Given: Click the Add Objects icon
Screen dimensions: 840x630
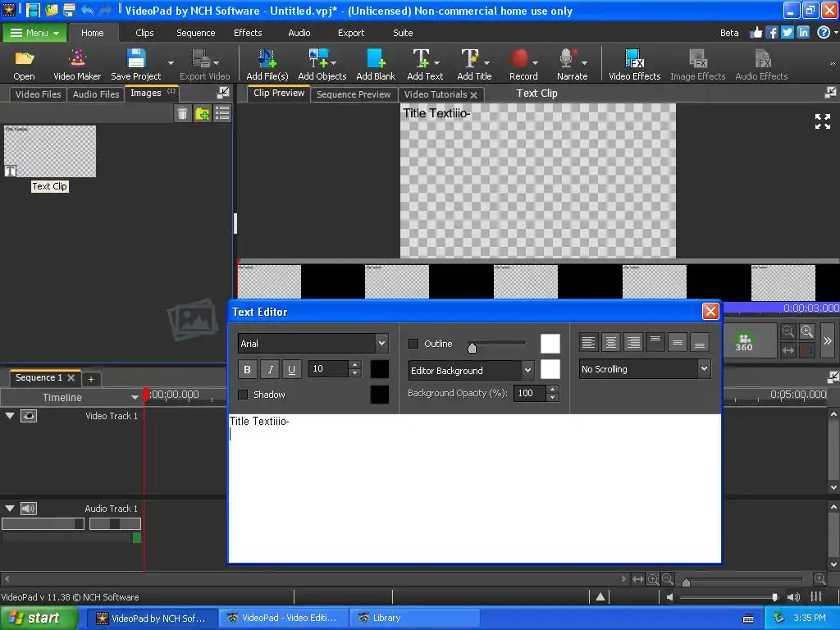Looking at the screenshot, I should [x=319, y=58].
